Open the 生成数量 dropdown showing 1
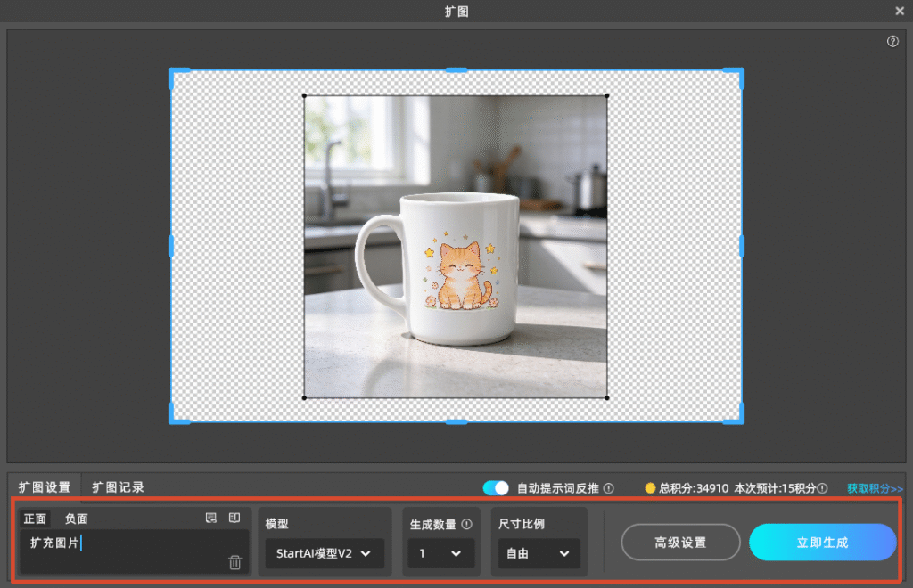This screenshot has height=588, width=913. [440, 553]
